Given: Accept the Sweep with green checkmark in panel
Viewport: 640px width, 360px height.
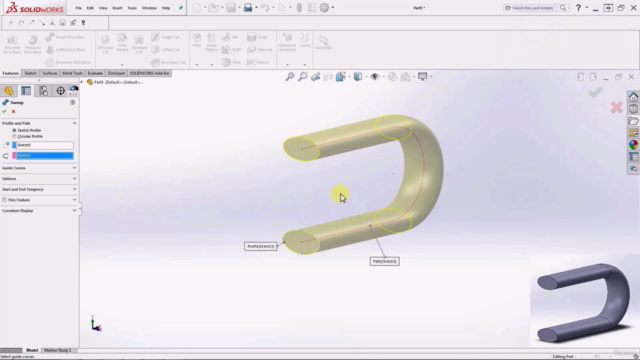Looking at the screenshot, I should [x=4, y=111].
